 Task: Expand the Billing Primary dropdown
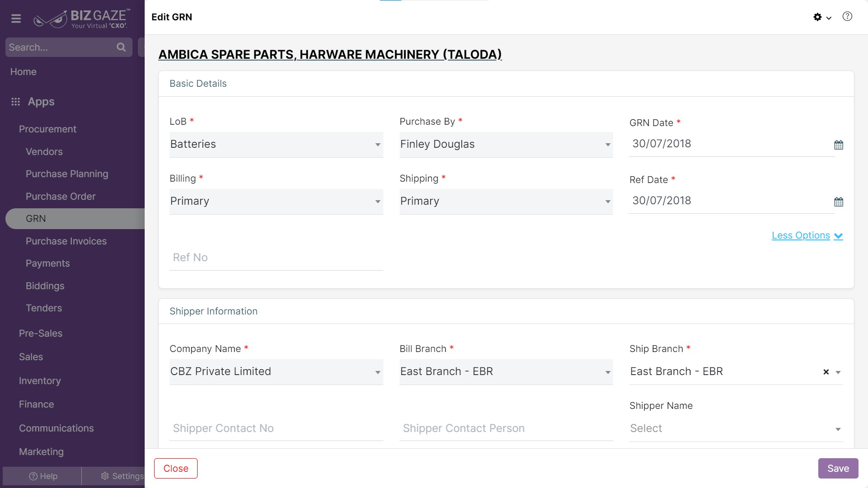(276, 202)
